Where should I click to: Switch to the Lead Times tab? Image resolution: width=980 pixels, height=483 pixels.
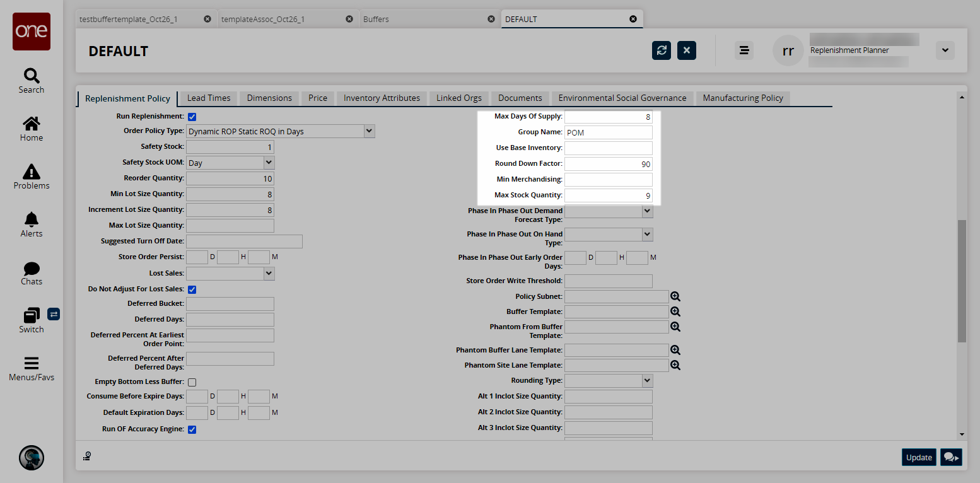(209, 98)
